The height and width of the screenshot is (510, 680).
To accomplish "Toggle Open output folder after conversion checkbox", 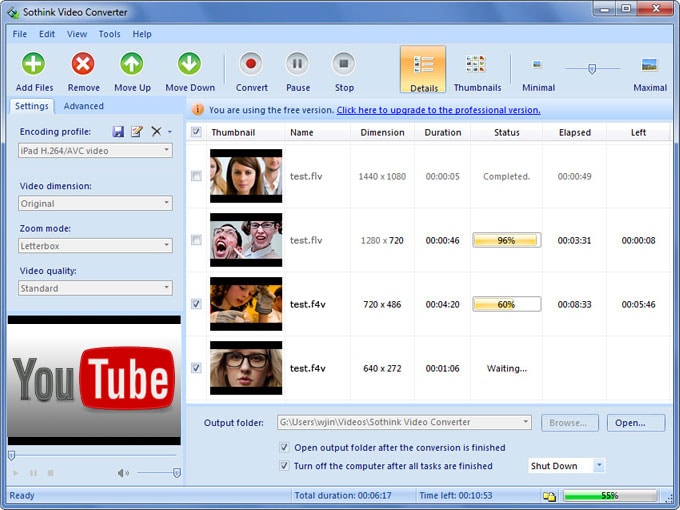I will [284, 447].
